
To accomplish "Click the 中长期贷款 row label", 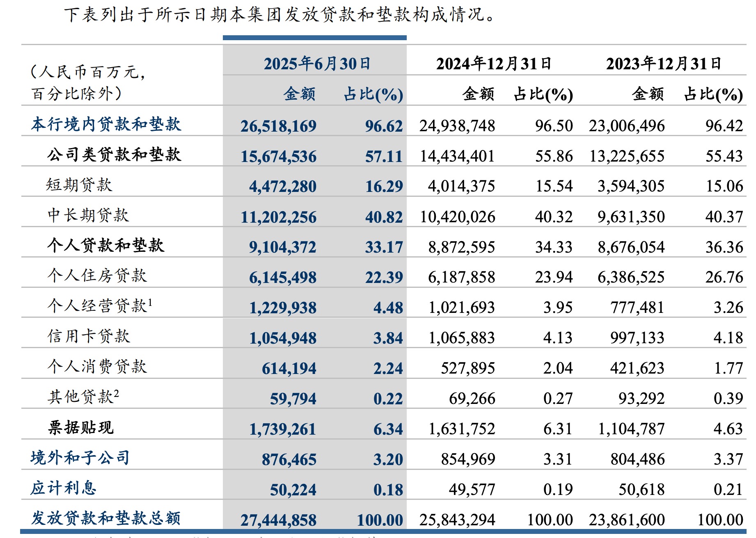I will 88,215.
